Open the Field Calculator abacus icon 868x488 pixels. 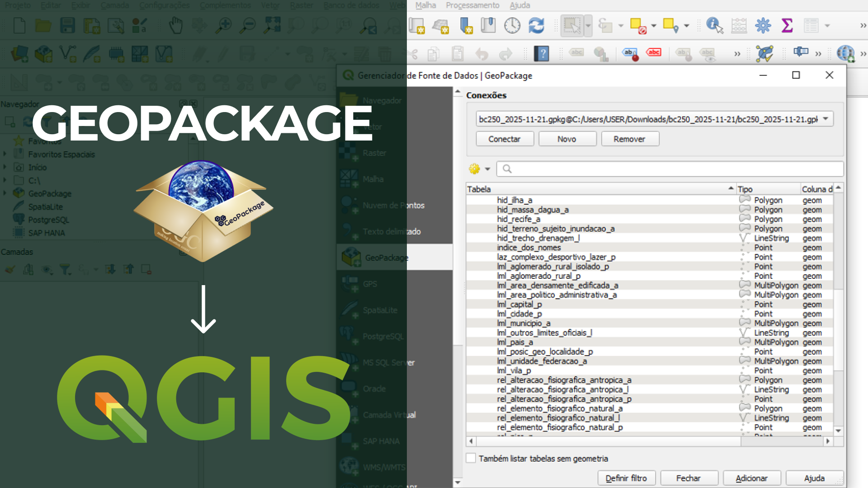[739, 26]
